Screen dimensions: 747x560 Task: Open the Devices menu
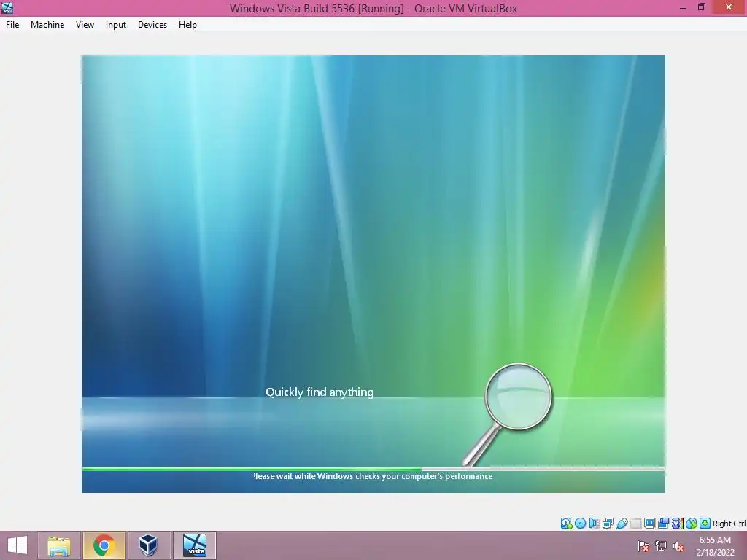(x=152, y=25)
